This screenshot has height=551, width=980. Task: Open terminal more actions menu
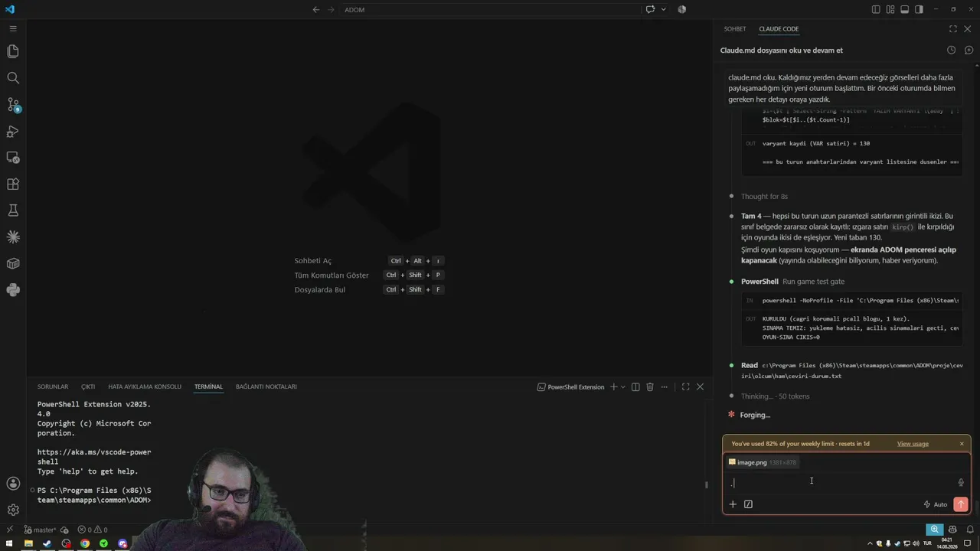pyautogui.click(x=665, y=387)
